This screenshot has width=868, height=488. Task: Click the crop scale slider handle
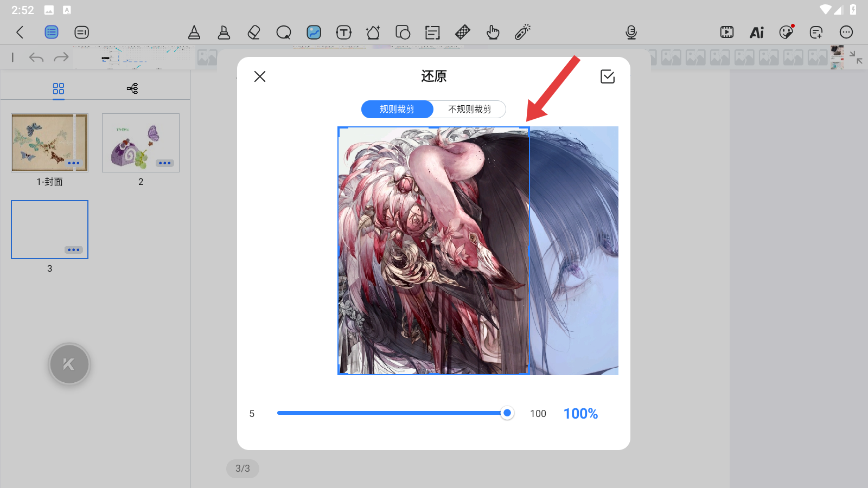coord(507,413)
